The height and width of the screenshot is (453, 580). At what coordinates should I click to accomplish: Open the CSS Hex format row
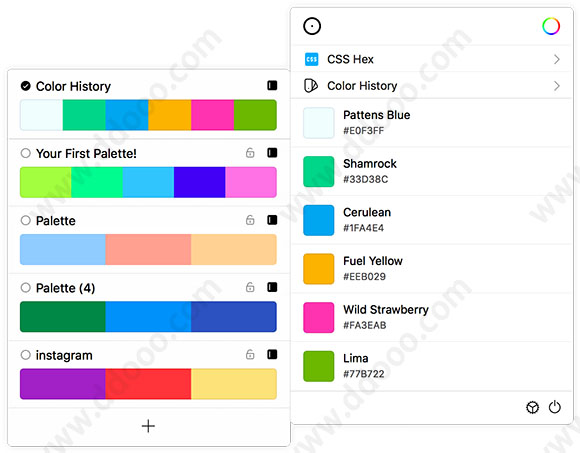[432, 59]
